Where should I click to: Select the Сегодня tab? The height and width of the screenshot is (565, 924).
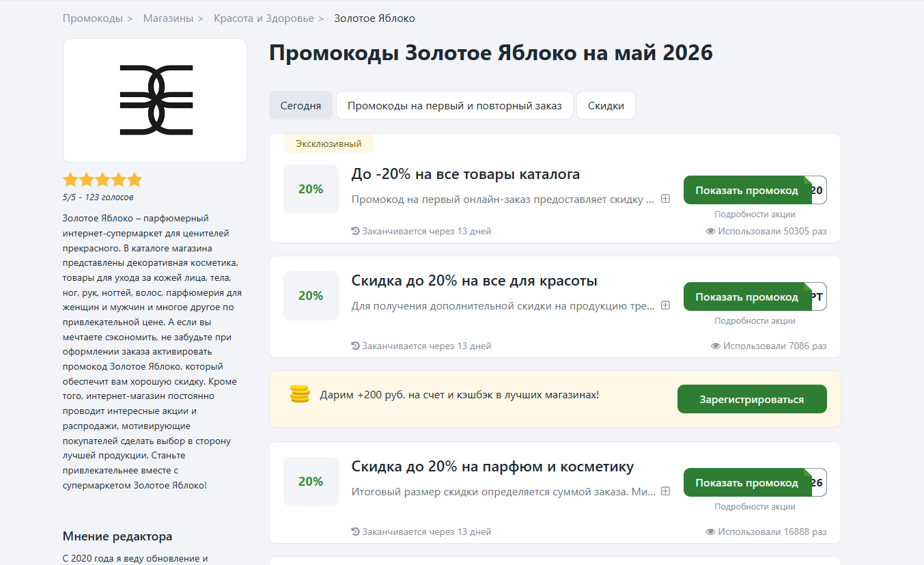pyautogui.click(x=300, y=106)
